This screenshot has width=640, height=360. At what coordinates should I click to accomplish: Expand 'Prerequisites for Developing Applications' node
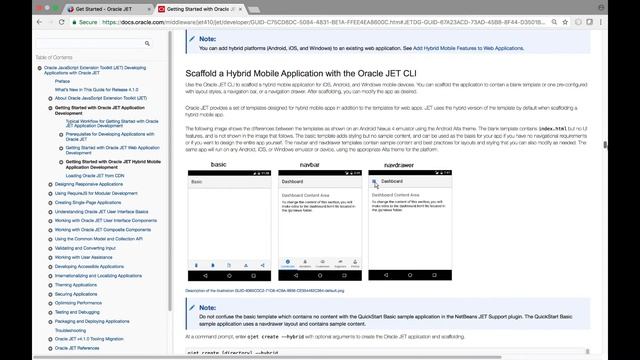pyautogui.click(x=61, y=134)
